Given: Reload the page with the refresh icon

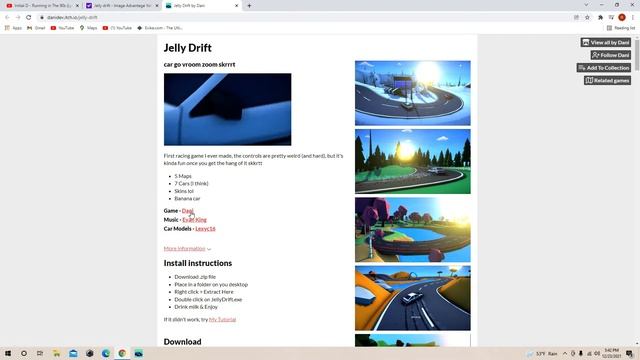Looking at the screenshot, I should tap(29, 18).
